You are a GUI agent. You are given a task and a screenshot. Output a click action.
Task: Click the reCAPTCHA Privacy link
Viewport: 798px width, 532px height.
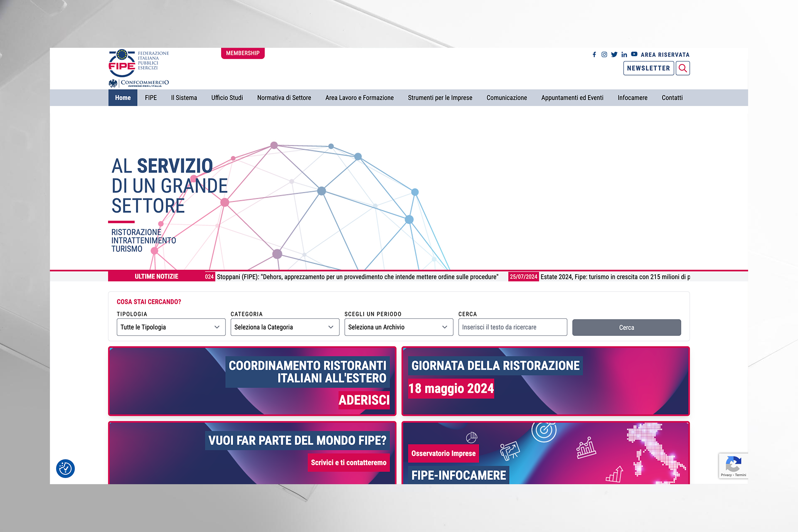click(726, 475)
